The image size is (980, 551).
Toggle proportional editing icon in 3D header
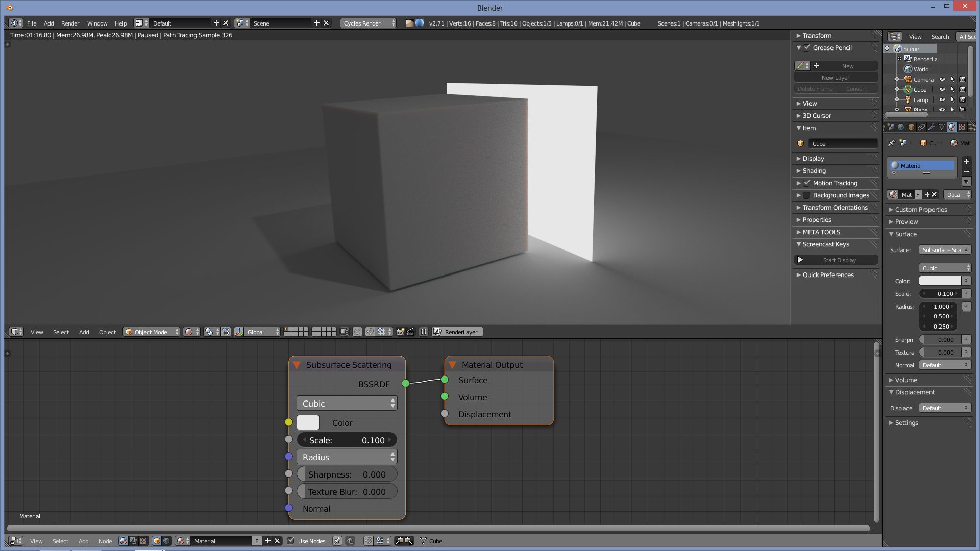click(x=357, y=332)
